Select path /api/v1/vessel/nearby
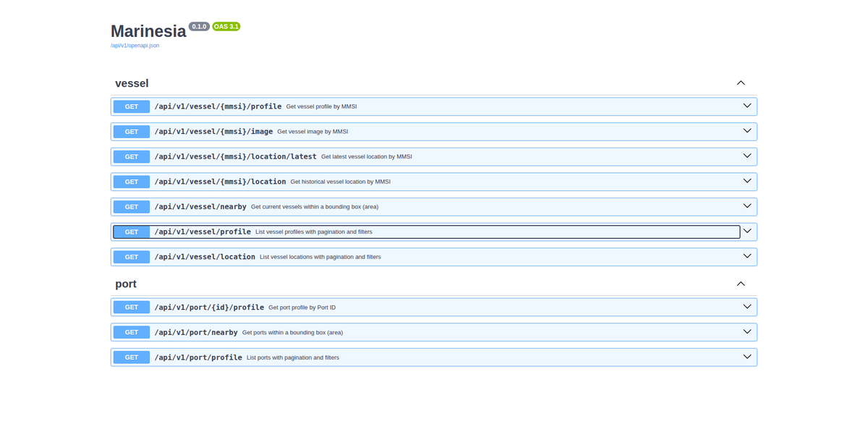 200,207
